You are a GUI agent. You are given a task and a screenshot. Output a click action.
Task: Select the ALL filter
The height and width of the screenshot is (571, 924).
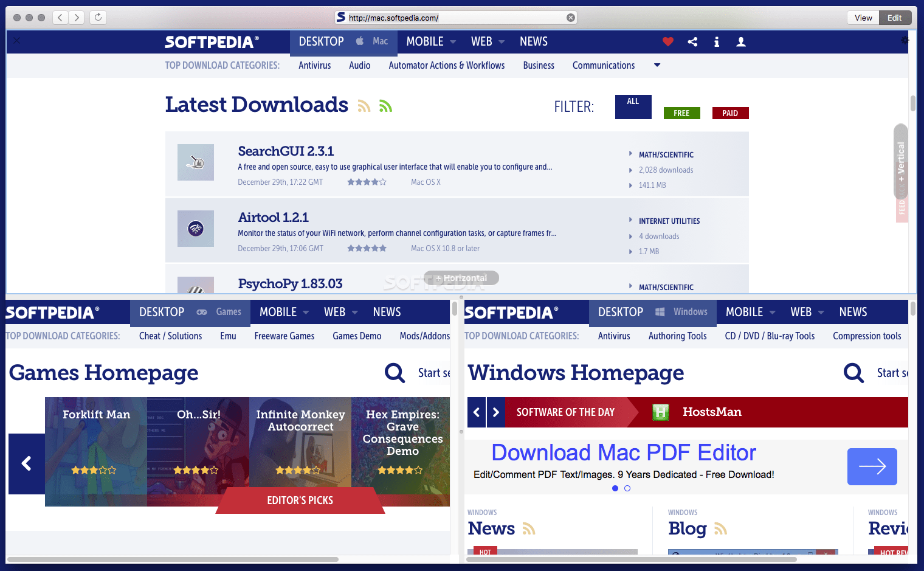pos(633,107)
